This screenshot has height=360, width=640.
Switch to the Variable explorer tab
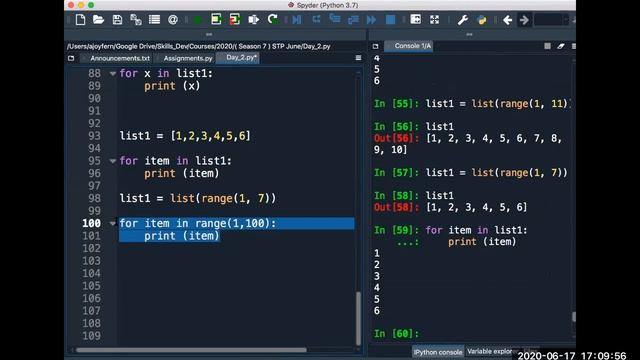click(489, 351)
